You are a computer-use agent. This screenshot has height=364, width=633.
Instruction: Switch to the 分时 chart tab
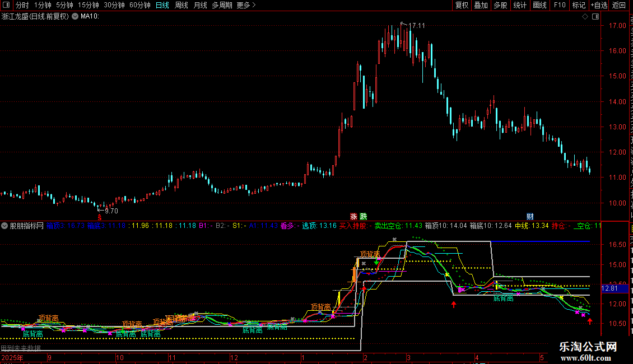tap(22, 5)
